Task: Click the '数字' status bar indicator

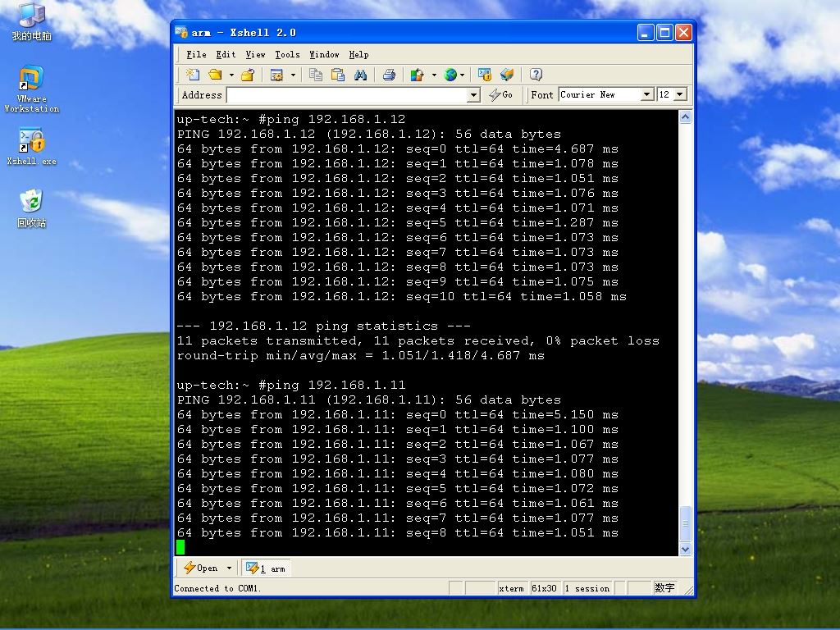Action: click(664, 588)
